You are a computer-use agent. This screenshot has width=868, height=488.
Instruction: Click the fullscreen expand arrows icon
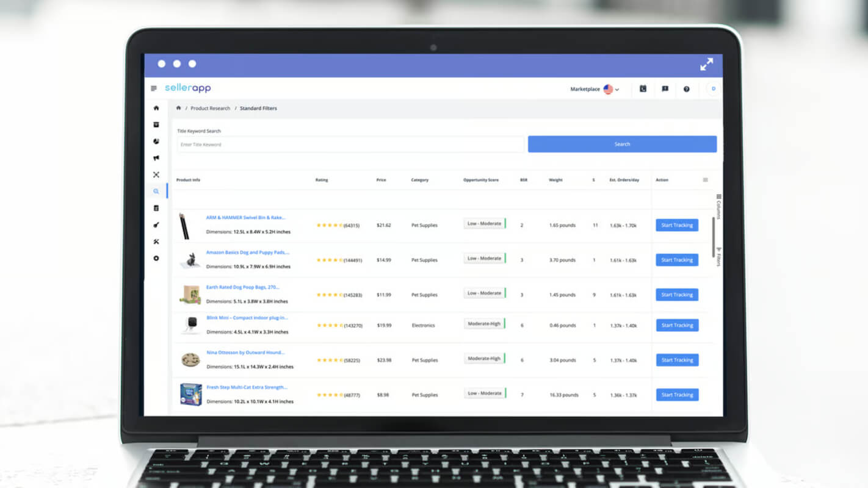click(x=706, y=64)
